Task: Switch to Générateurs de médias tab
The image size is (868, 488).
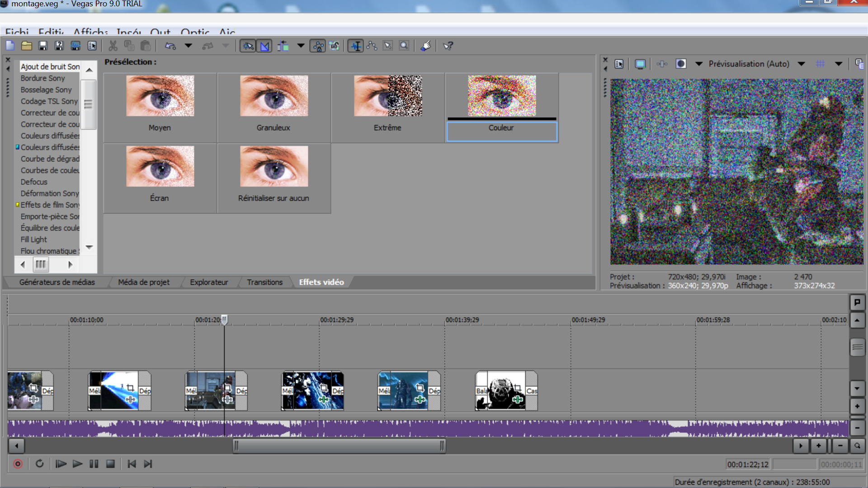Action: tap(57, 282)
